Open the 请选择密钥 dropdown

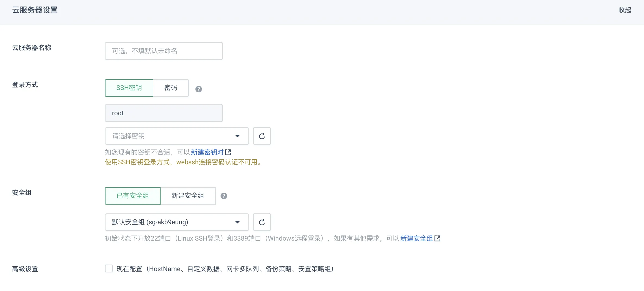click(169, 136)
